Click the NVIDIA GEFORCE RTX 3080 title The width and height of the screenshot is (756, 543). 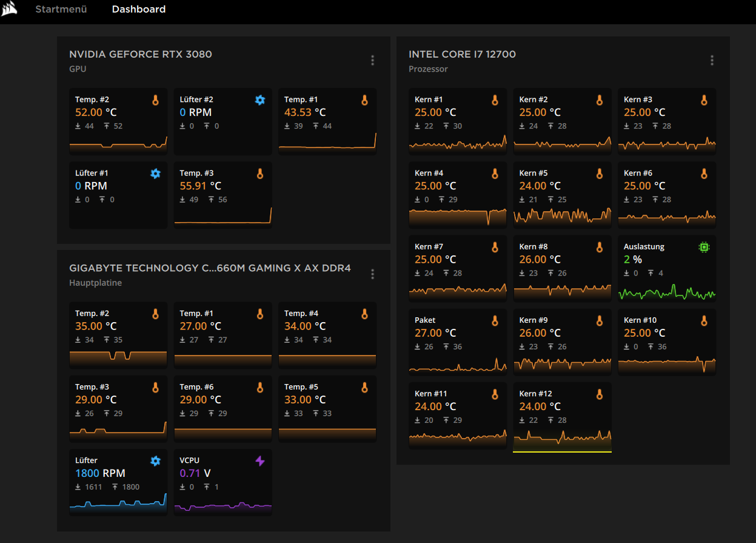[x=141, y=54]
